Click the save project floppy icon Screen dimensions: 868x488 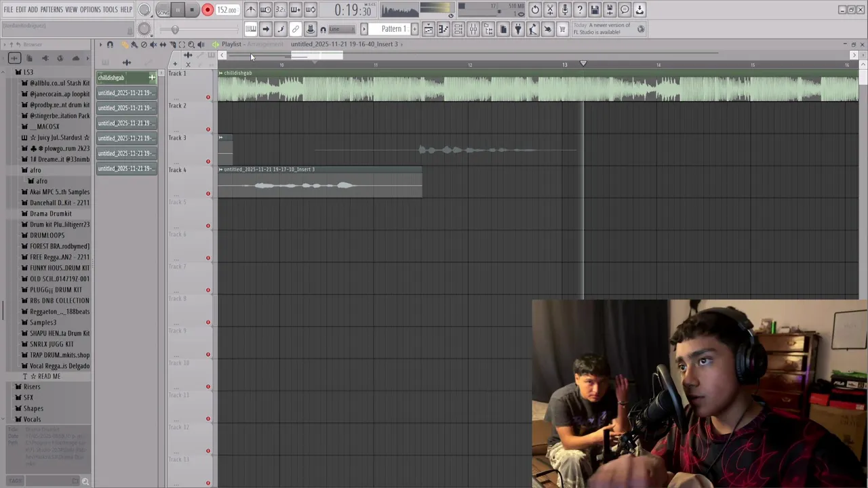(x=595, y=10)
